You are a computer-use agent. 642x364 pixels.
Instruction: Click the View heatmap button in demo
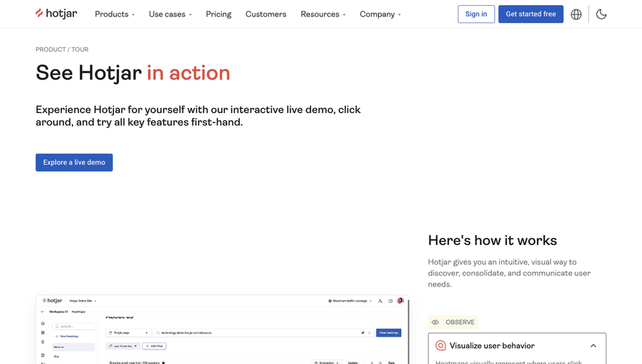[x=389, y=333]
